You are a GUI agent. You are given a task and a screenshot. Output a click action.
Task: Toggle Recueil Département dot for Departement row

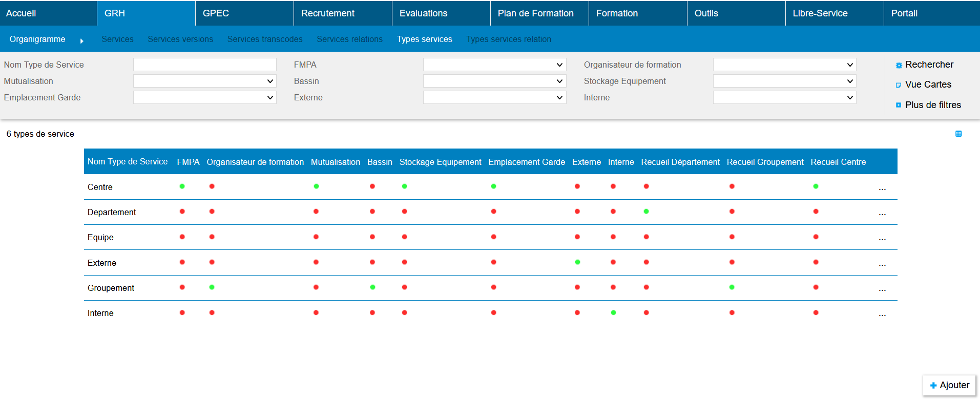point(647,212)
